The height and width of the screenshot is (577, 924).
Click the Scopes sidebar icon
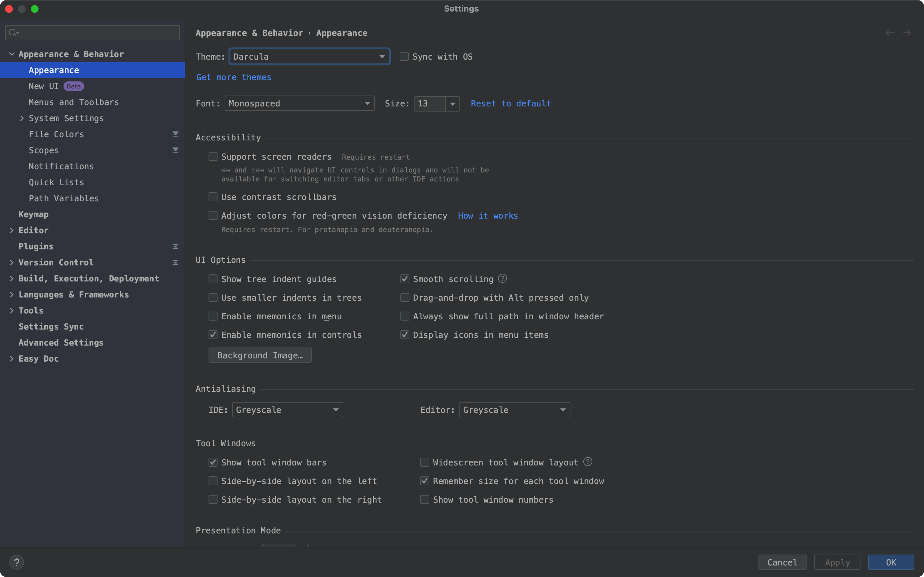(174, 150)
